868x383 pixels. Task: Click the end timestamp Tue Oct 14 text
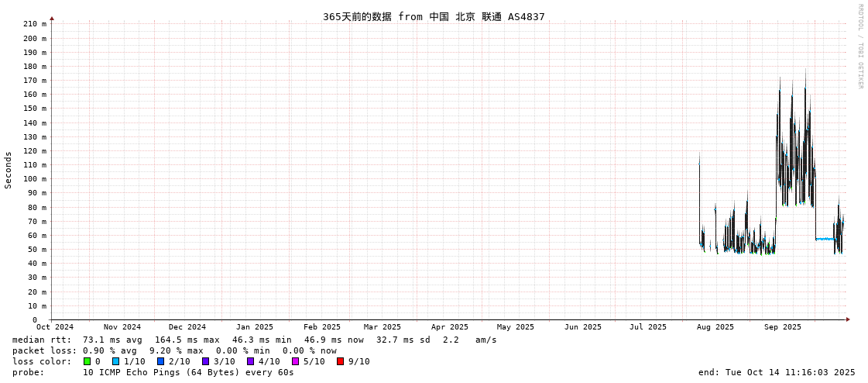pos(777,372)
